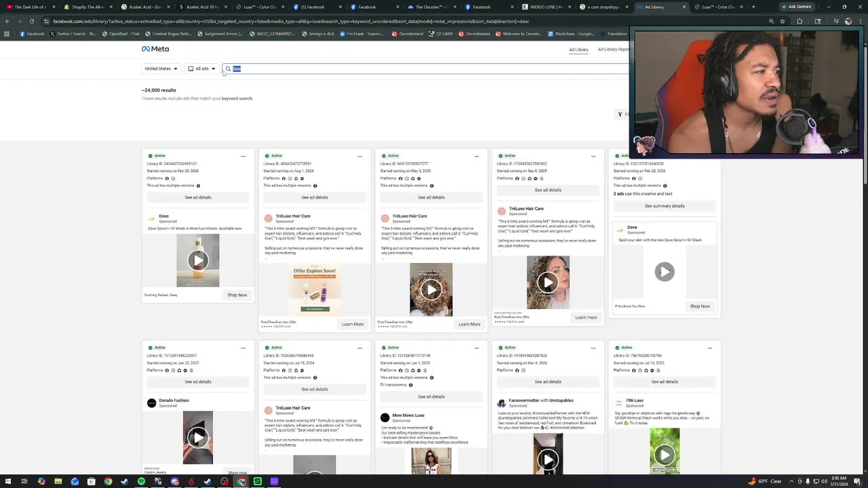Open the Filters button with funnel icon
Viewport: 868px width, 488px height.
[623, 114]
